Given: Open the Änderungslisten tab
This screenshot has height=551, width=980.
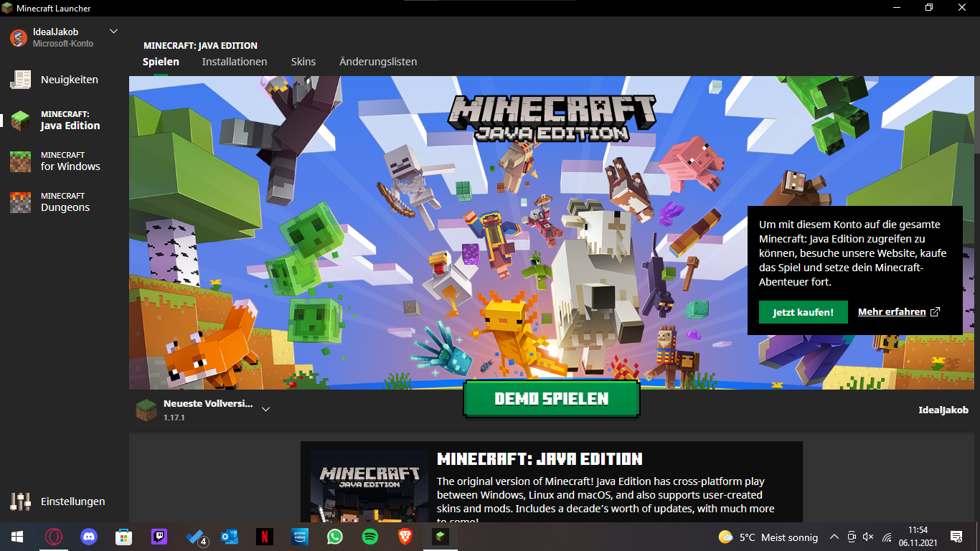Looking at the screenshot, I should tap(378, 62).
